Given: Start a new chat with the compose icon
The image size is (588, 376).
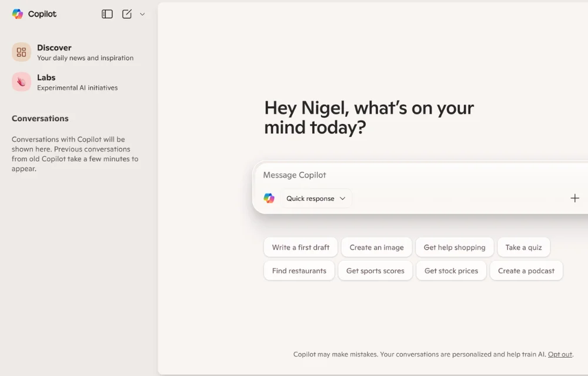Looking at the screenshot, I should 126,14.
